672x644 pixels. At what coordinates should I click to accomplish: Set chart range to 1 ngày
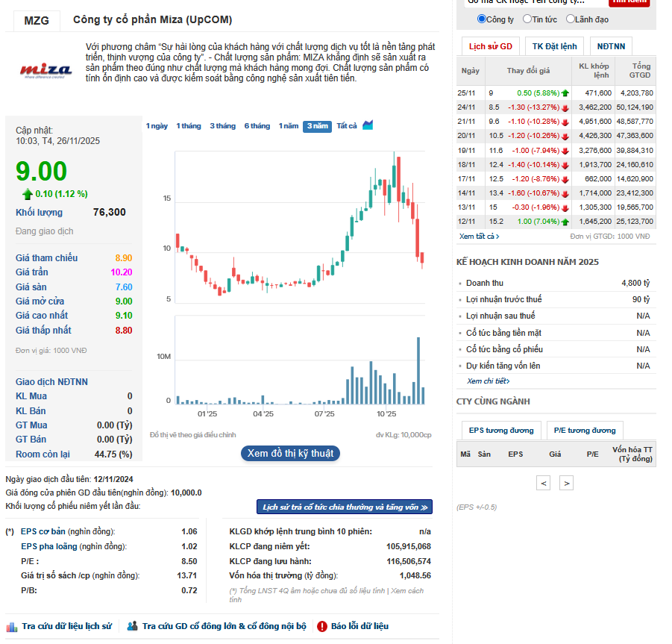pyautogui.click(x=157, y=126)
